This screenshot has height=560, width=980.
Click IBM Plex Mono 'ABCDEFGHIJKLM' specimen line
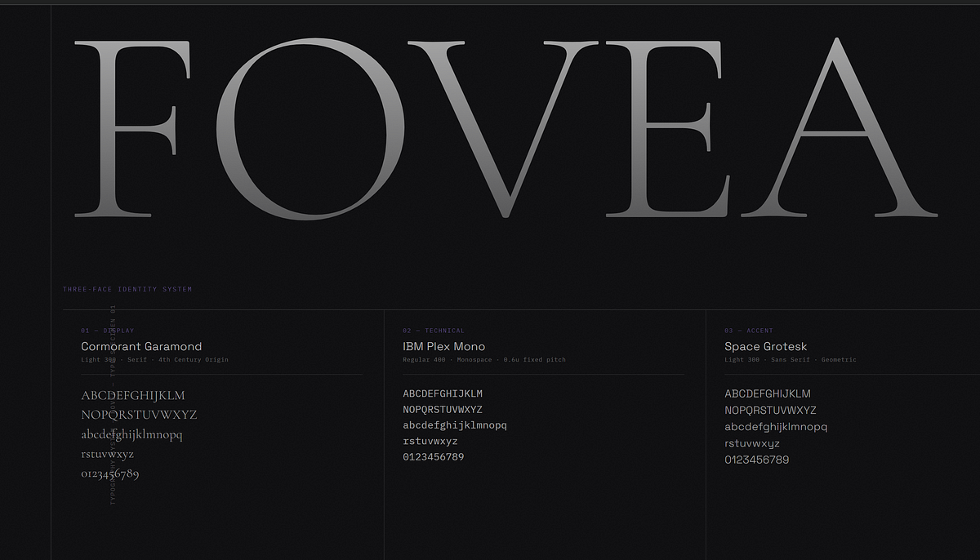[443, 393]
